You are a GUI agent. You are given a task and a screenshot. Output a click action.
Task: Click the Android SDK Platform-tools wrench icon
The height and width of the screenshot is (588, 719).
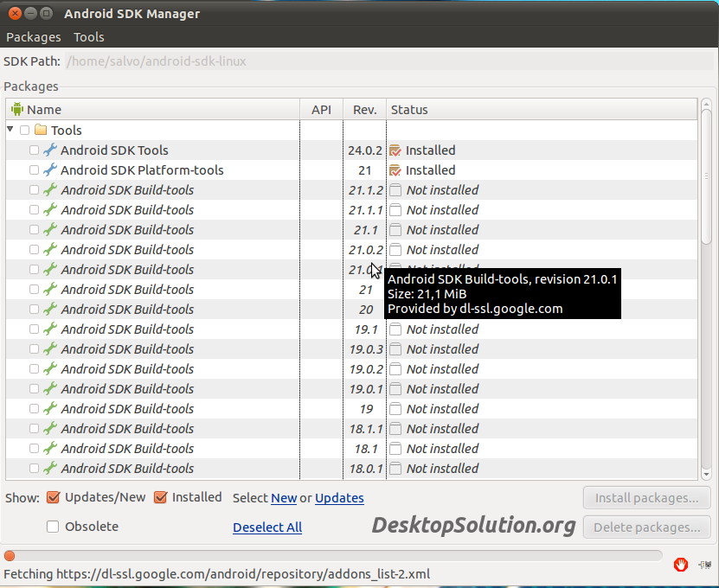pyautogui.click(x=50, y=170)
